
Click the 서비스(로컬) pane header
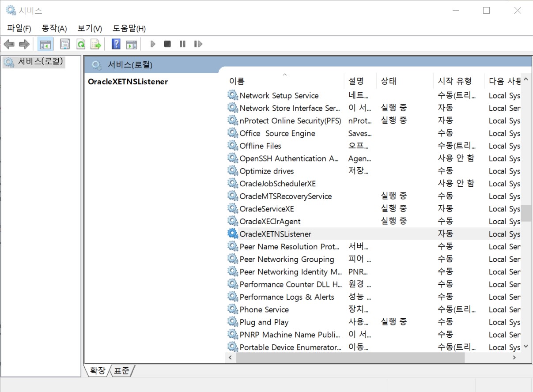[x=130, y=65]
